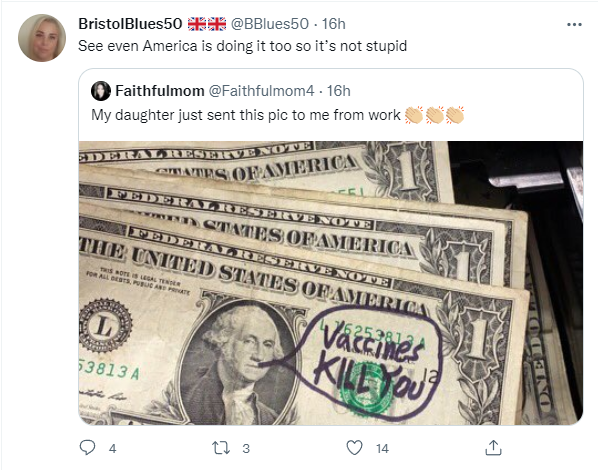
Task: Open the Faithfulmom display name
Action: 160,91
